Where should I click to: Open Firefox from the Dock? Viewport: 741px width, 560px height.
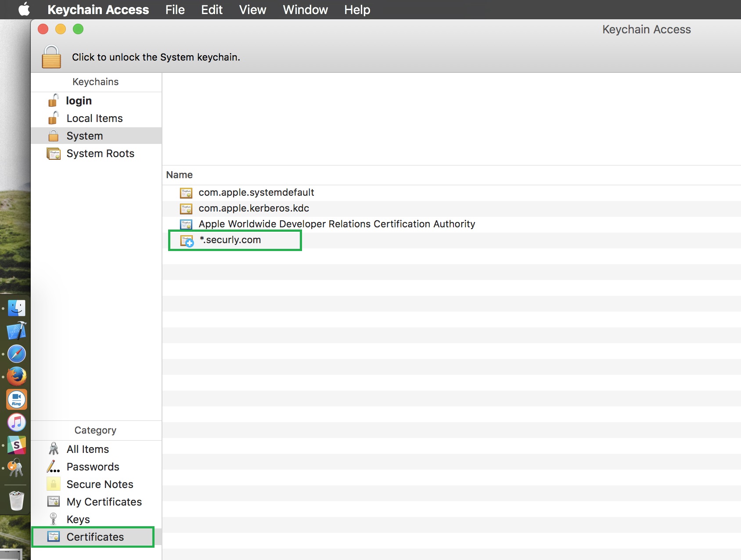[x=17, y=377]
